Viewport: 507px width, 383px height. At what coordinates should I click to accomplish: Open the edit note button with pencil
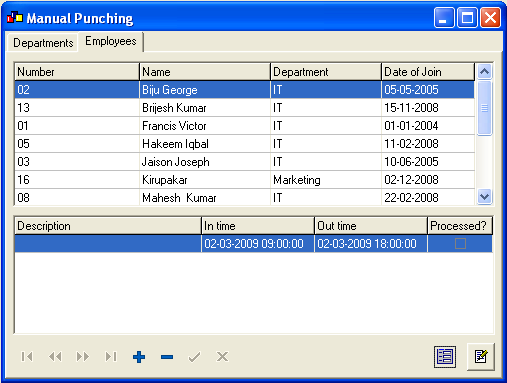click(x=481, y=356)
